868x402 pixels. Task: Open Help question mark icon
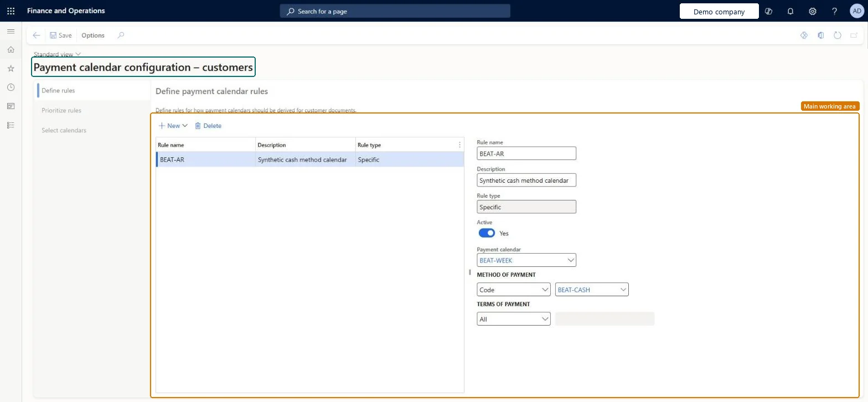coord(835,11)
